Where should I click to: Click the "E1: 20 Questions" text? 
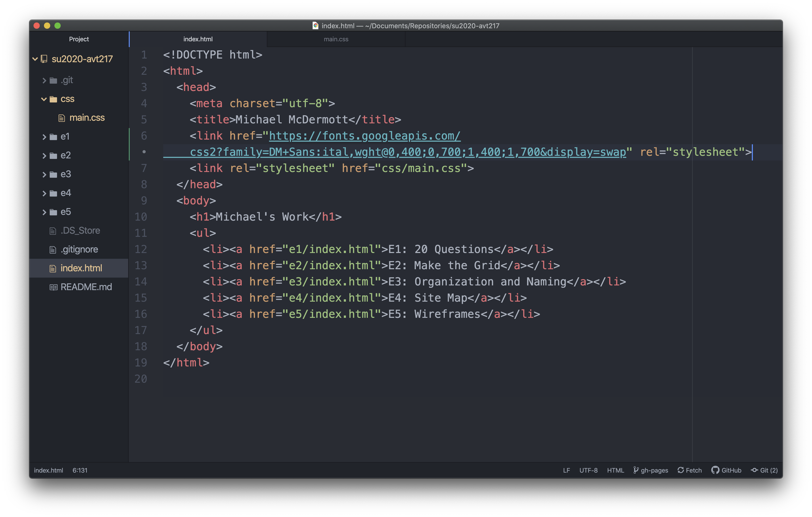pos(441,249)
